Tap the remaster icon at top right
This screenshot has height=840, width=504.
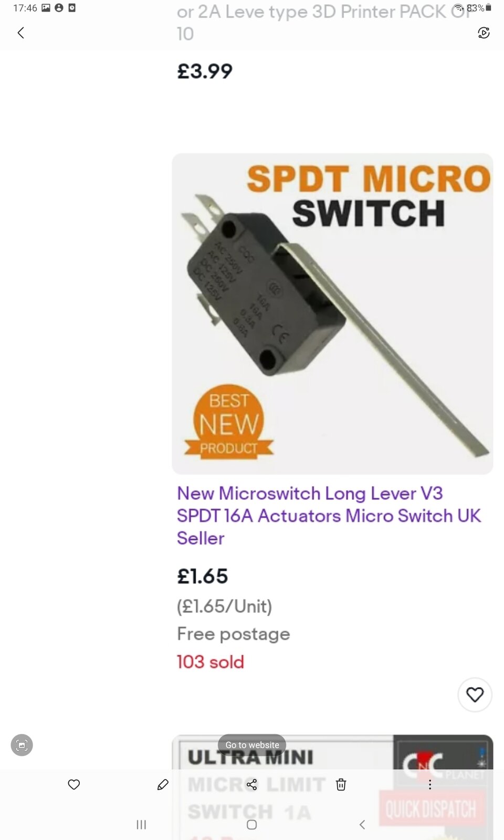(x=484, y=33)
